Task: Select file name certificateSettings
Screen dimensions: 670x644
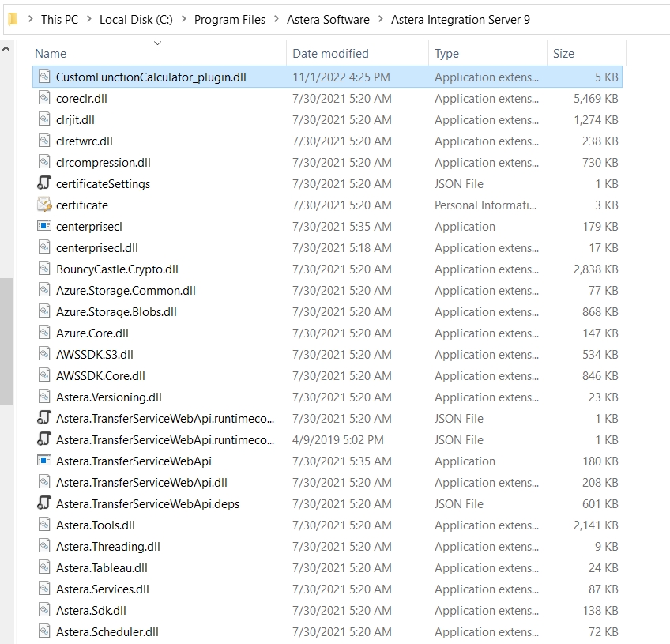Action: (x=103, y=184)
